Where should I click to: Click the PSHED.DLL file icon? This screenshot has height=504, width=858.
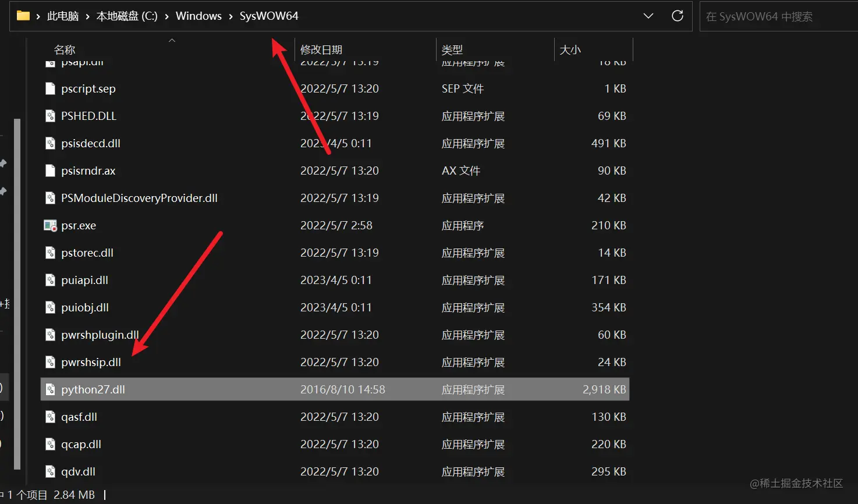51,116
